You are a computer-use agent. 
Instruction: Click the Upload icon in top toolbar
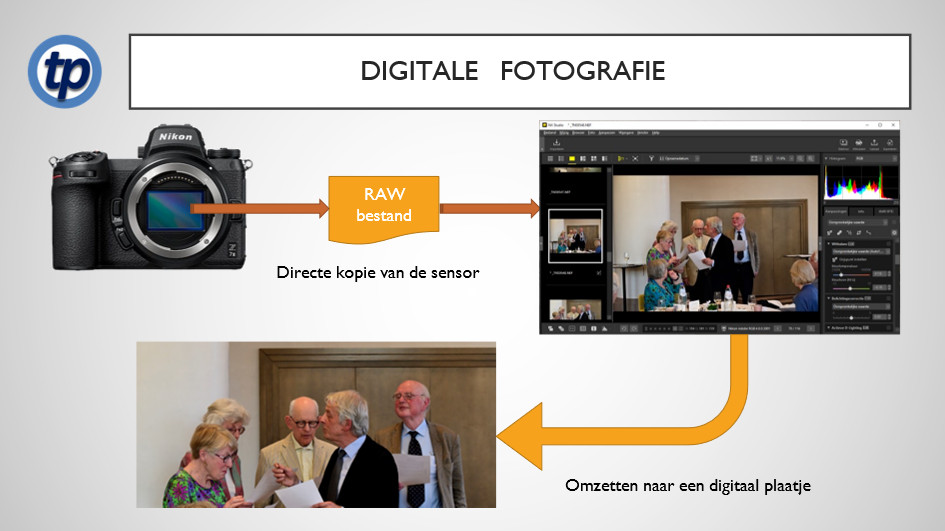pos(873,144)
